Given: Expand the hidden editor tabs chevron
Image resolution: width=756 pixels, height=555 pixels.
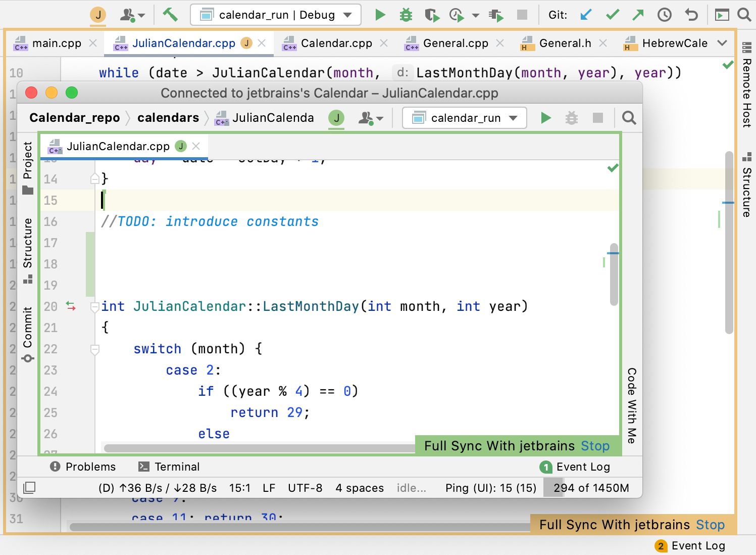Looking at the screenshot, I should click(722, 43).
